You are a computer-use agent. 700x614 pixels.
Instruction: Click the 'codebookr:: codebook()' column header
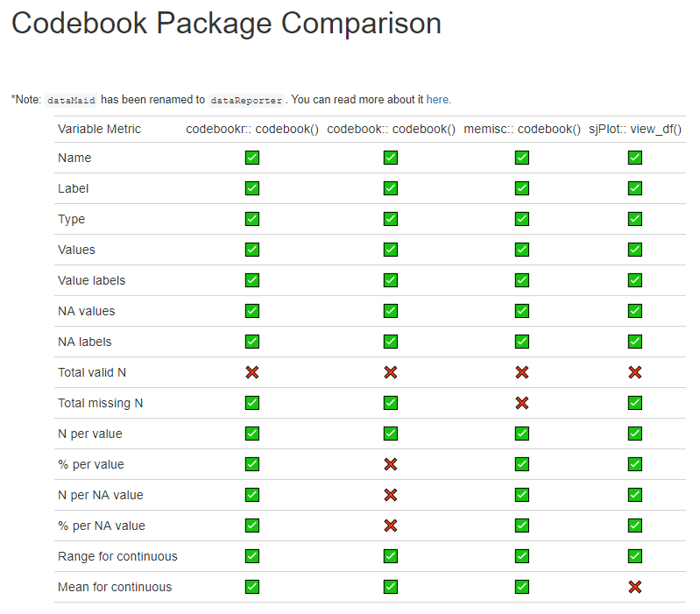click(x=252, y=129)
